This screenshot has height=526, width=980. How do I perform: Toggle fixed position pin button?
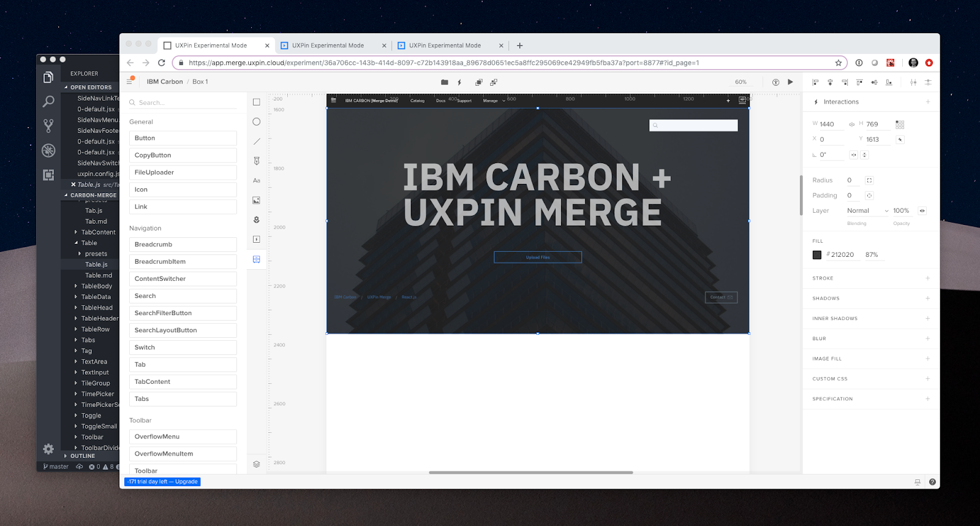coord(900,140)
